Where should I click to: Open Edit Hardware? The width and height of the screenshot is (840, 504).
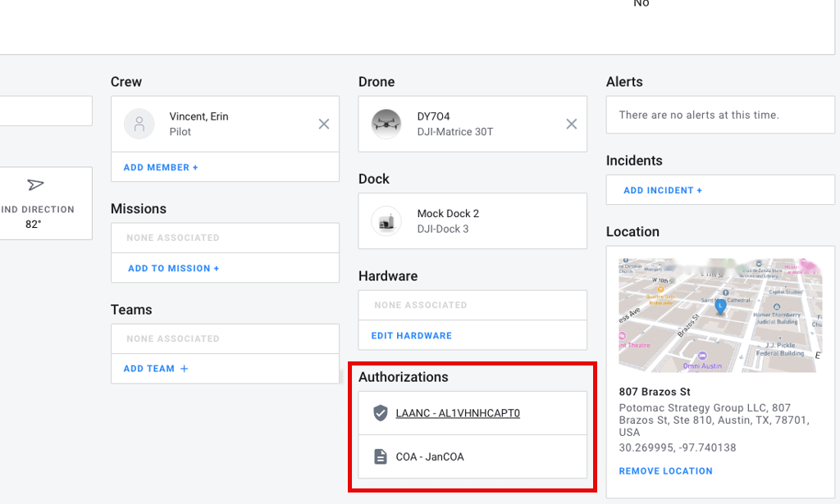pos(412,335)
